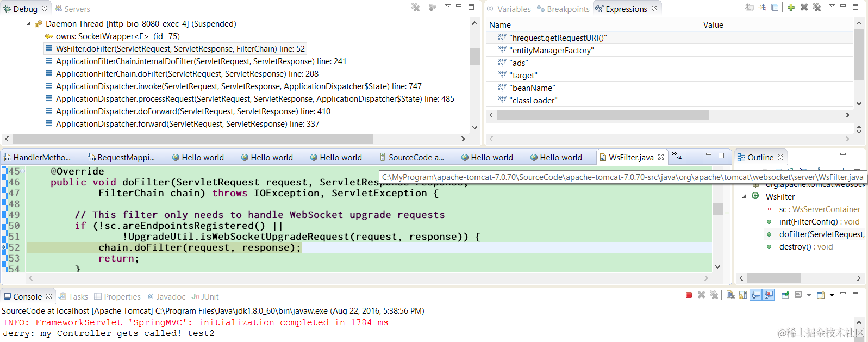The height and width of the screenshot is (342, 868).
Task: Open the SourceCode a... editor tab
Action: pyautogui.click(x=411, y=157)
